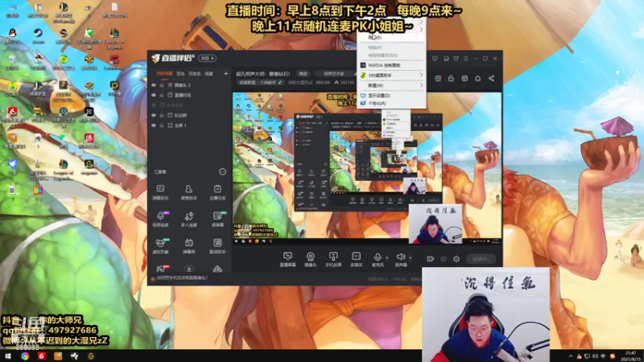
Task: Open the notification bell above the preview
Action: click(x=477, y=78)
